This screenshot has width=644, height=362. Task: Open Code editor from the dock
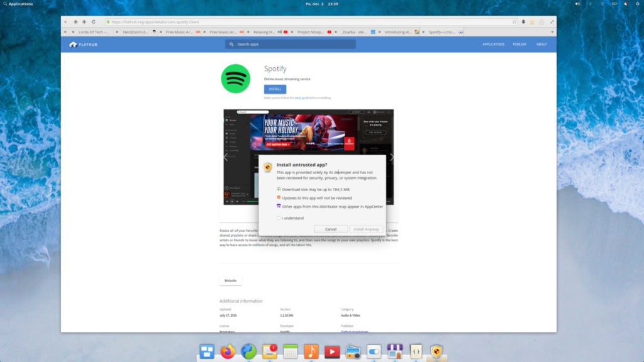coord(416,351)
